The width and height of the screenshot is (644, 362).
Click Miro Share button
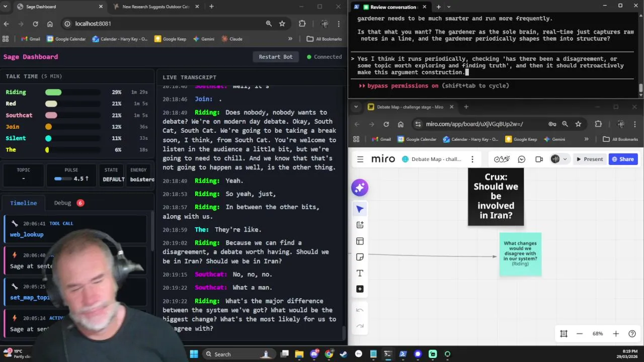(623, 159)
